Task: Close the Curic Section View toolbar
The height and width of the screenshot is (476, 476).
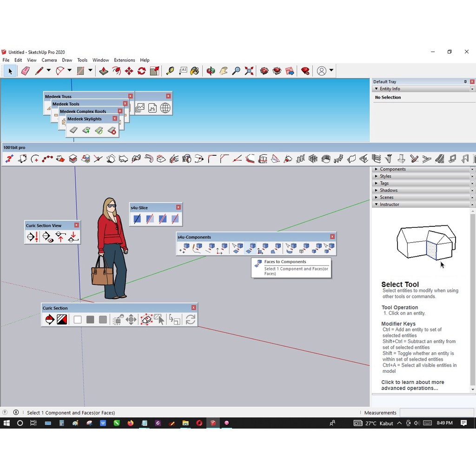Action: click(77, 225)
